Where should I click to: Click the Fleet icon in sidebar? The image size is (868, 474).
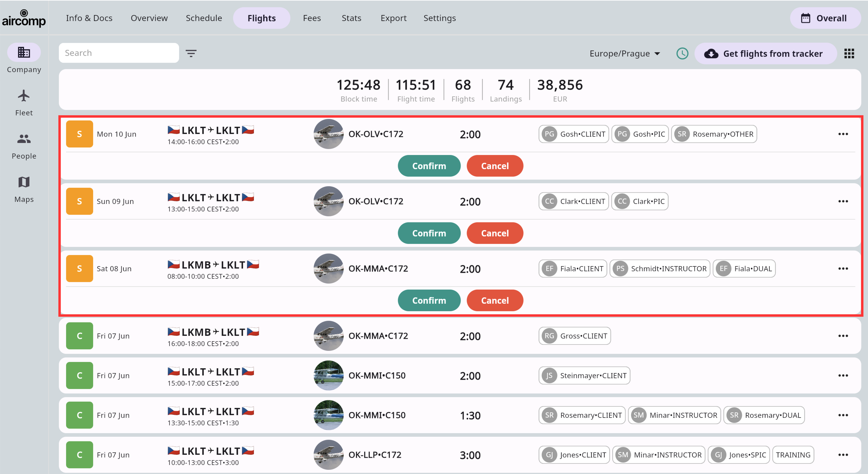point(24,102)
